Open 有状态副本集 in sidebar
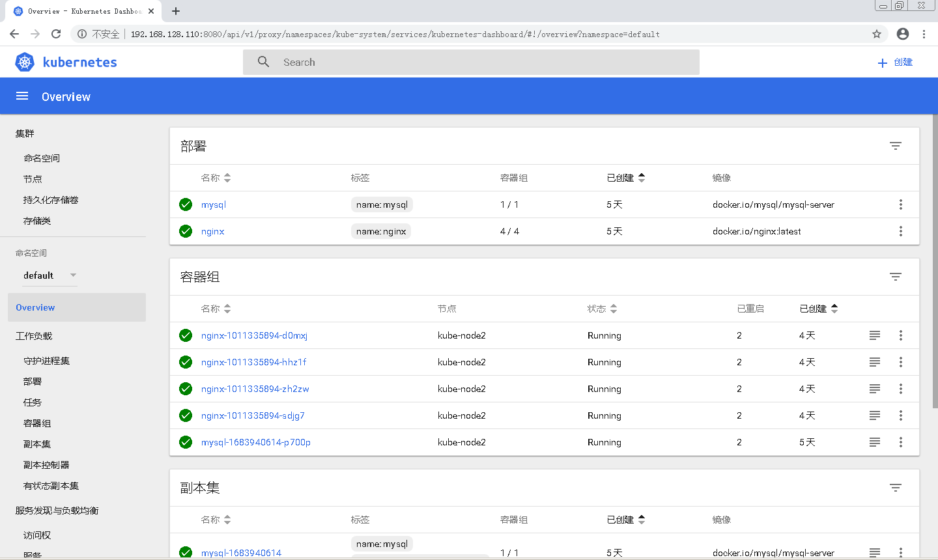 [x=51, y=486]
